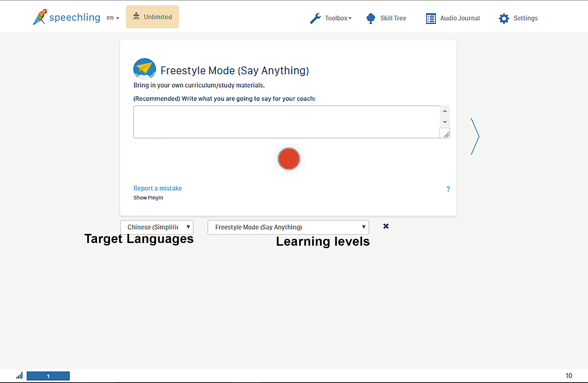Click the Unlimited plan button
Screen dimensions: 588x383
(x=152, y=17)
